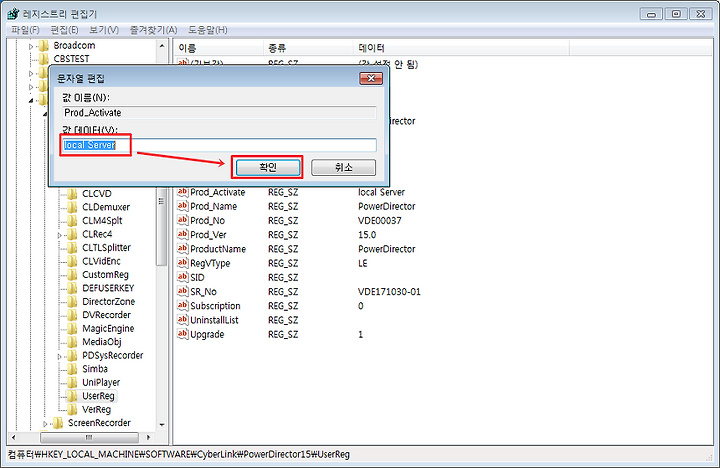Click the Broadcom folder icon
720x468 pixels.
[44, 45]
